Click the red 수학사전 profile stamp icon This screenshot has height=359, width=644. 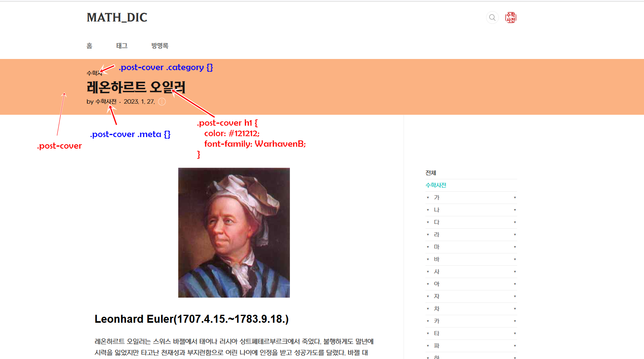[511, 18]
